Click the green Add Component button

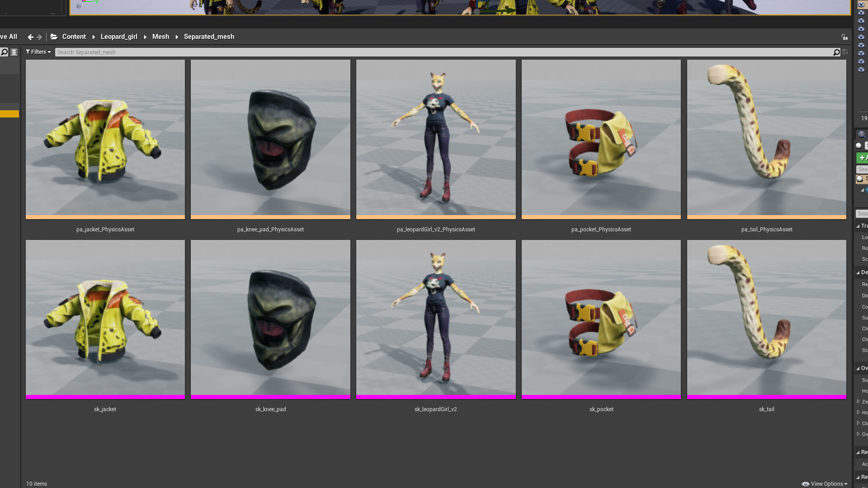(862, 158)
